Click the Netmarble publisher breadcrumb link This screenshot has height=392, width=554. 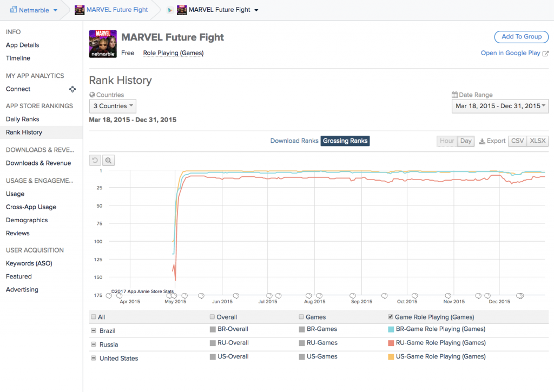(x=34, y=10)
